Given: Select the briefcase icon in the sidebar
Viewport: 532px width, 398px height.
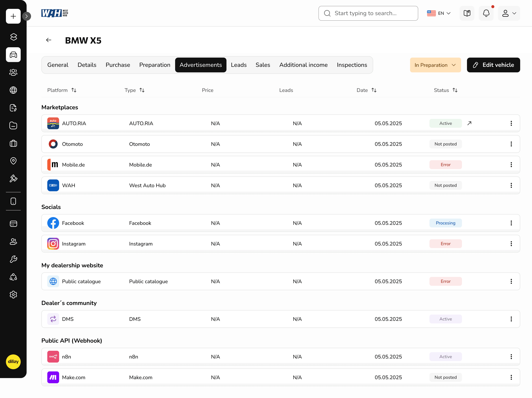Looking at the screenshot, I should tap(13, 143).
